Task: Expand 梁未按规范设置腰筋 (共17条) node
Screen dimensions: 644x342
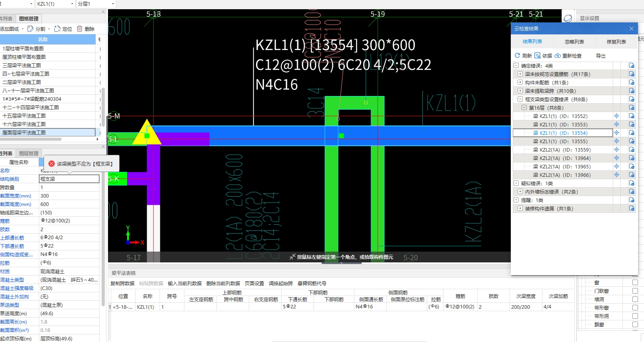Action: (x=520, y=74)
